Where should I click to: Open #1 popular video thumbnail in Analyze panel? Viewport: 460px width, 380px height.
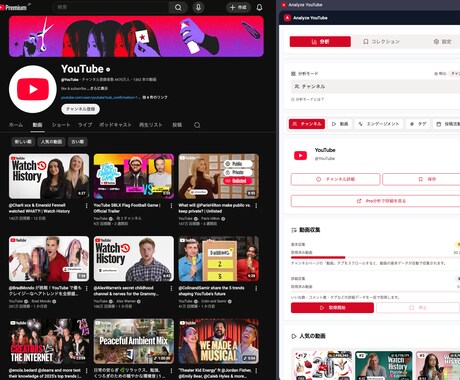pyautogui.click(x=322, y=365)
